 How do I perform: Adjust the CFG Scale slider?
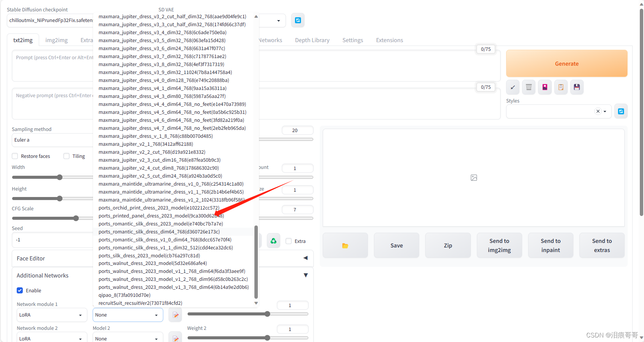tap(76, 218)
